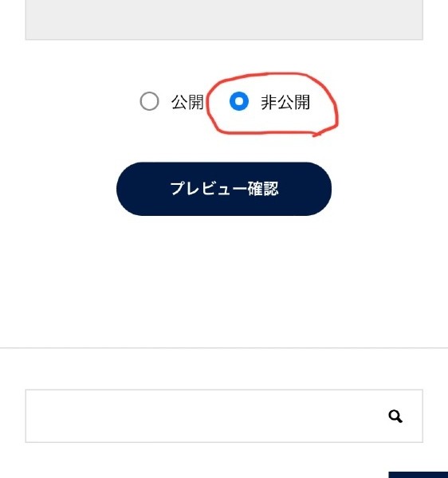Select the 公開 radio button
448x478 pixels.
(149, 101)
